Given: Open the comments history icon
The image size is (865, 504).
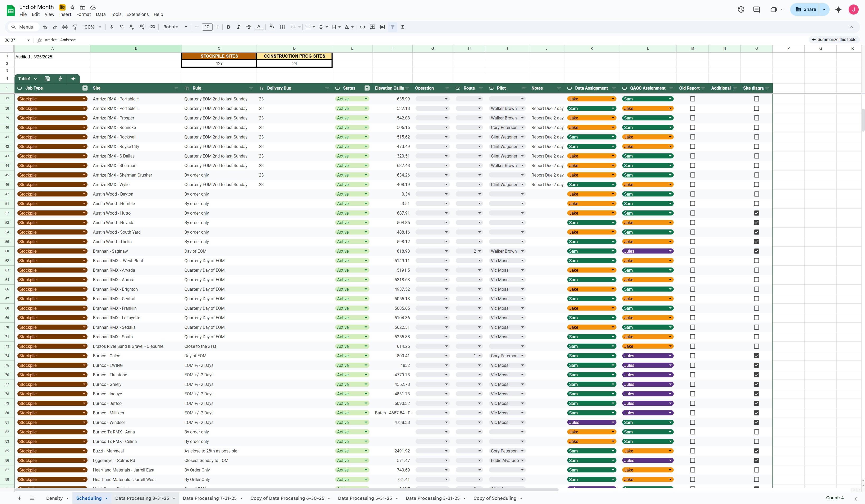Looking at the screenshot, I should [757, 10].
